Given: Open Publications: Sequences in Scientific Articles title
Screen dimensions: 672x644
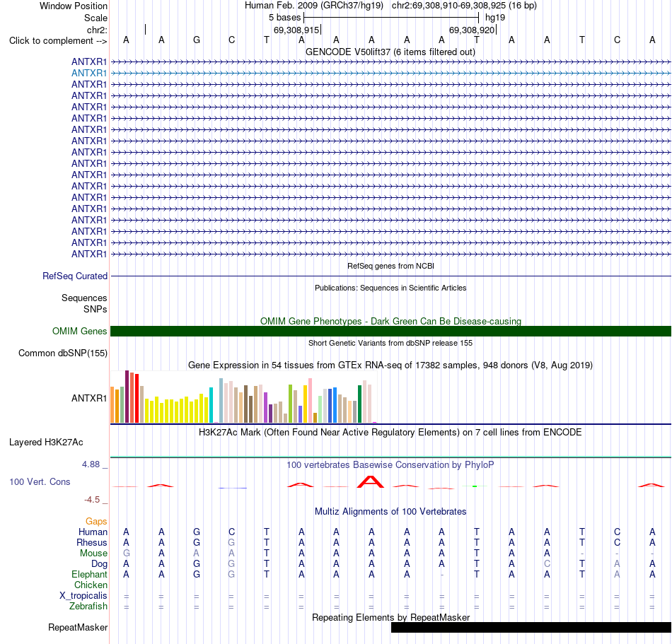Looking at the screenshot, I should 390,288.
